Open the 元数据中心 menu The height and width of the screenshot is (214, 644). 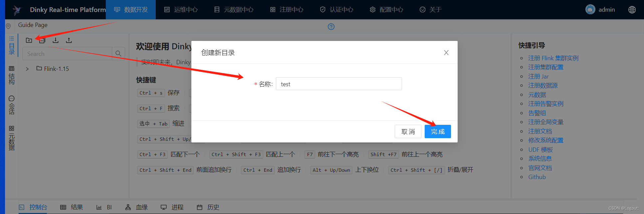234,10
